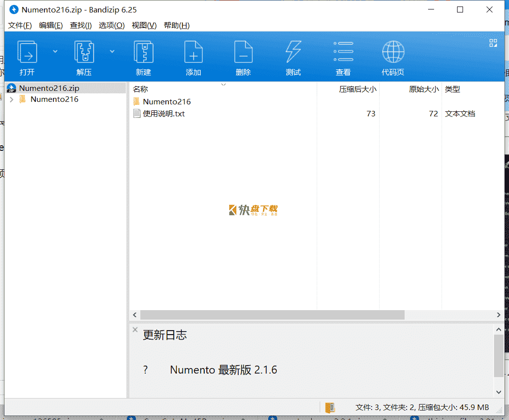The width and height of the screenshot is (509, 420).
Task: Minimize the Bandizip window
Action: [x=431, y=9]
